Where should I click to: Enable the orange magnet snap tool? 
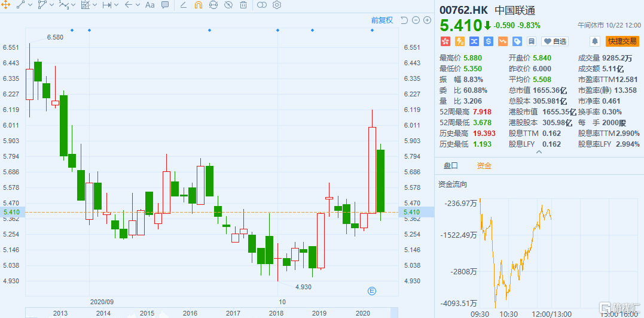(199, 5)
